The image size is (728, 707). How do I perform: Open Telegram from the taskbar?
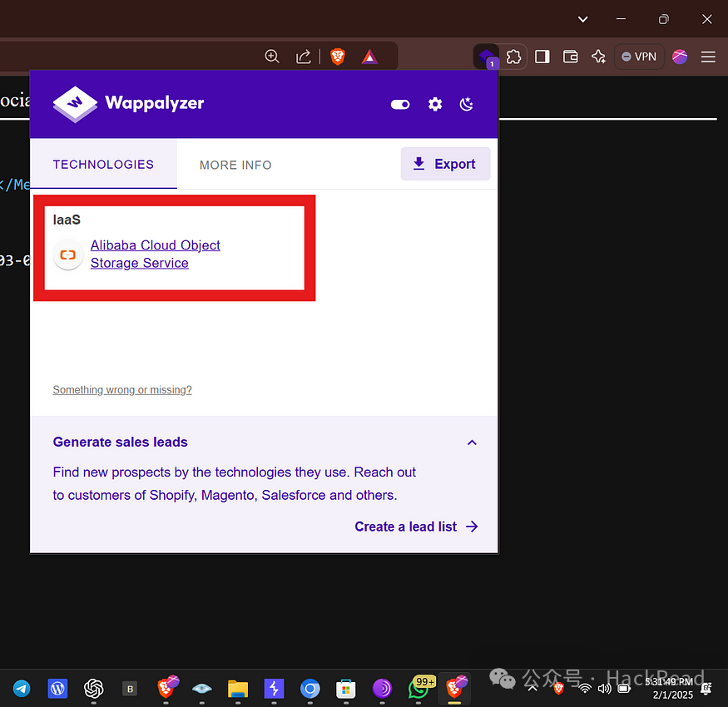point(22,689)
